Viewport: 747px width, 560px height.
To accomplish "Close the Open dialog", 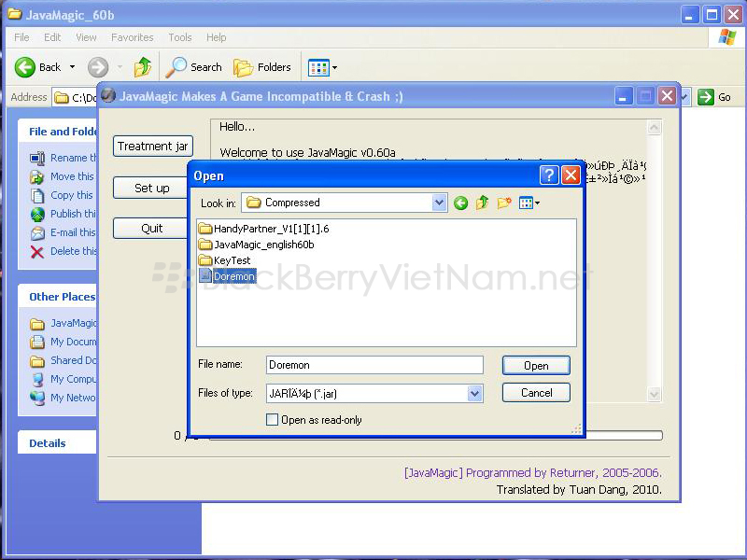I will click(x=571, y=175).
